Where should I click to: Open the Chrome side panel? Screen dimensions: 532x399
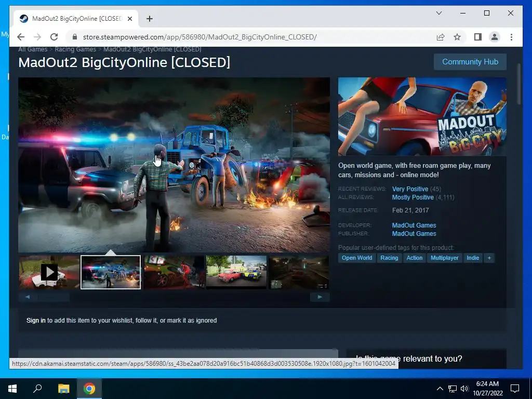click(x=478, y=37)
